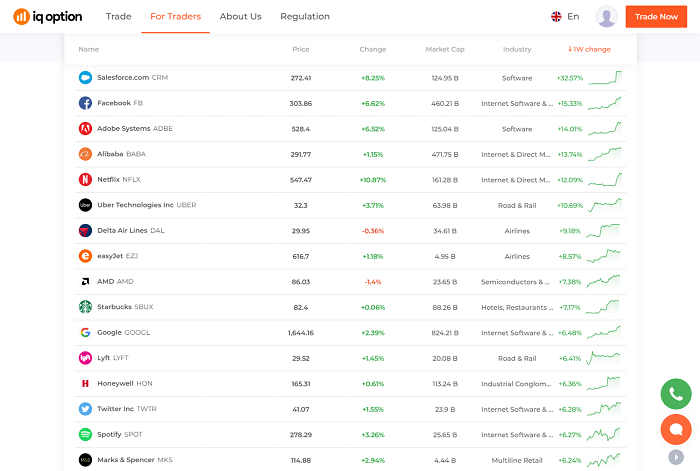The height and width of the screenshot is (471, 700).
Task: Click the Facebook logo icon
Action: click(x=85, y=103)
